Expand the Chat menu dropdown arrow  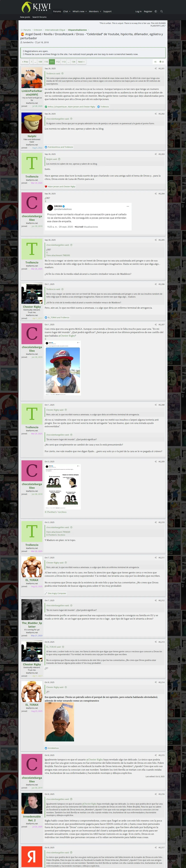point(70,11)
